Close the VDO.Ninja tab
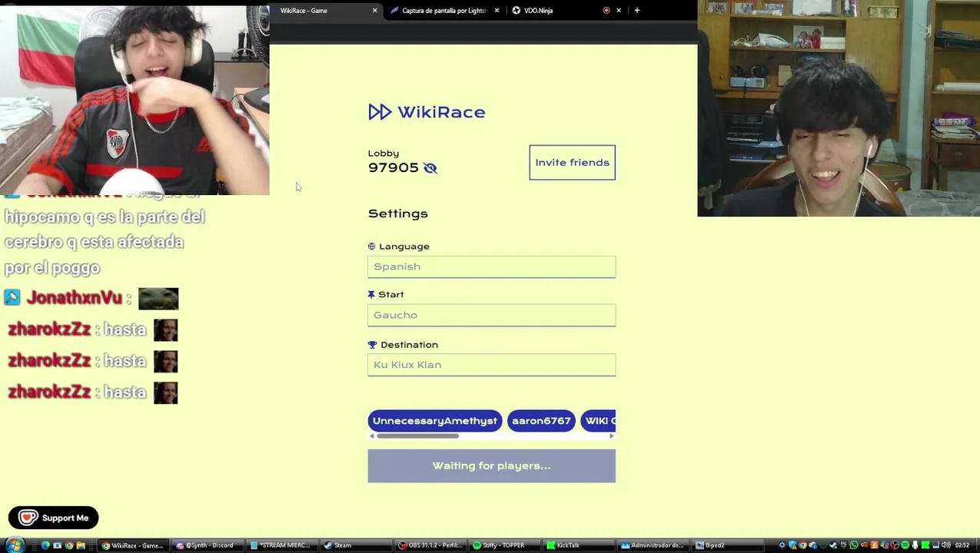 619,11
